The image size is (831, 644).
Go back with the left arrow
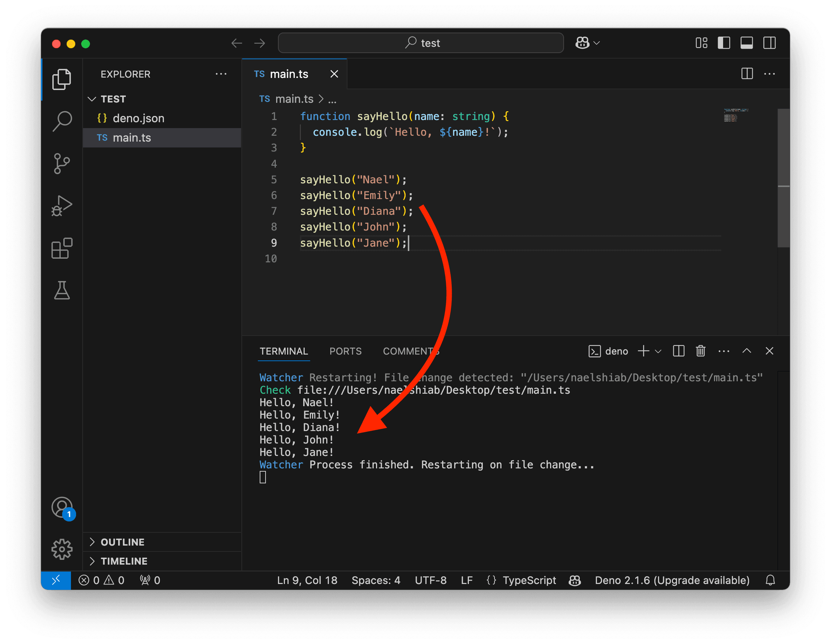coord(237,43)
